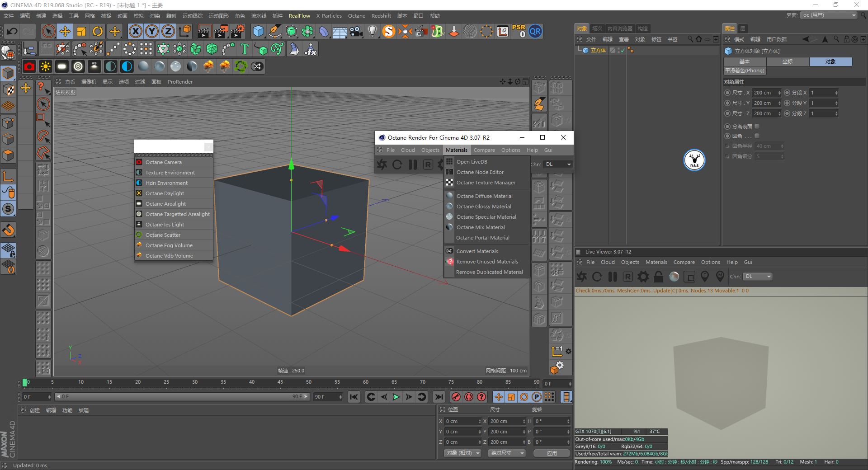Restart the render in the Live Viewer toolbar
Viewport: 868px width, 470px height.
point(597,277)
